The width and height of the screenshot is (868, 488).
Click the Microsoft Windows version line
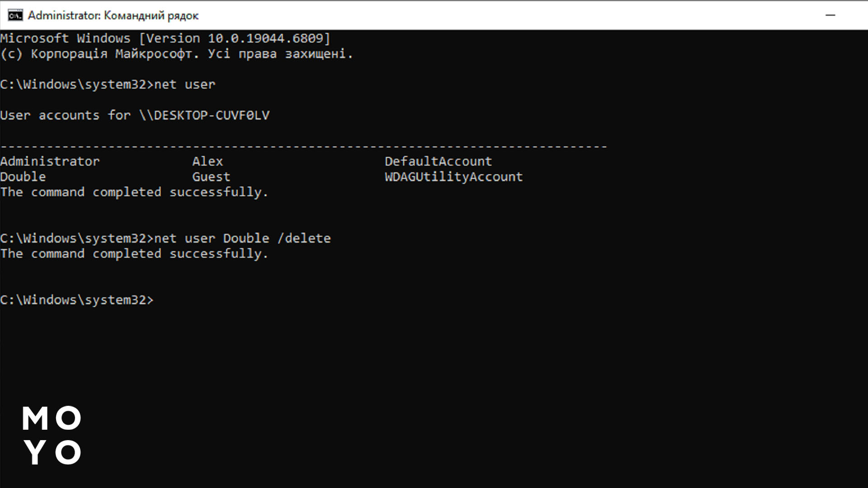165,38
